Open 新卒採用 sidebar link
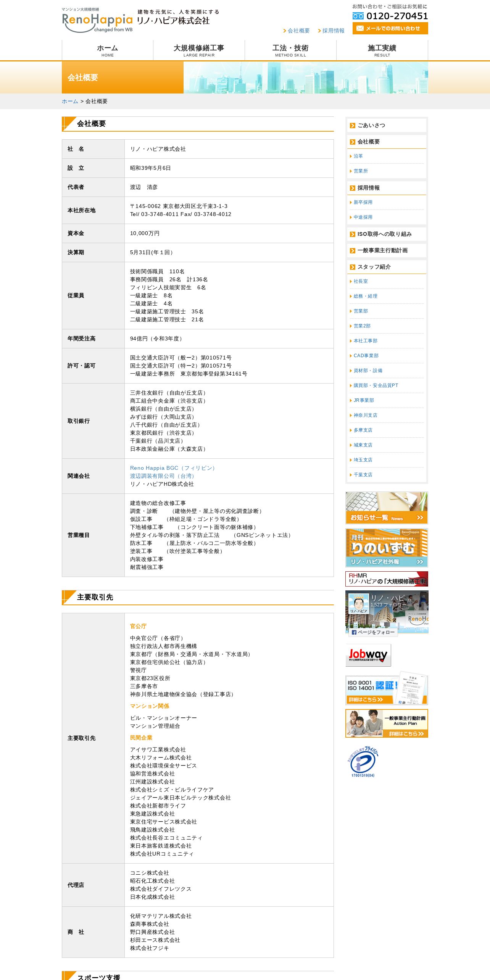The height and width of the screenshot is (980, 490). coord(363,202)
